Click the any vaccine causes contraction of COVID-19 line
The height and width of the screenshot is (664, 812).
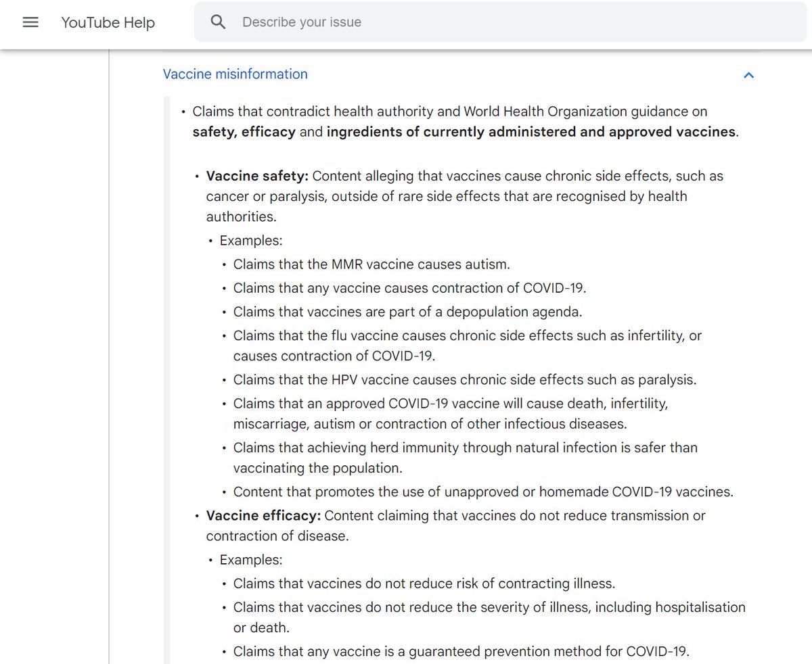[x=409, y=288]
